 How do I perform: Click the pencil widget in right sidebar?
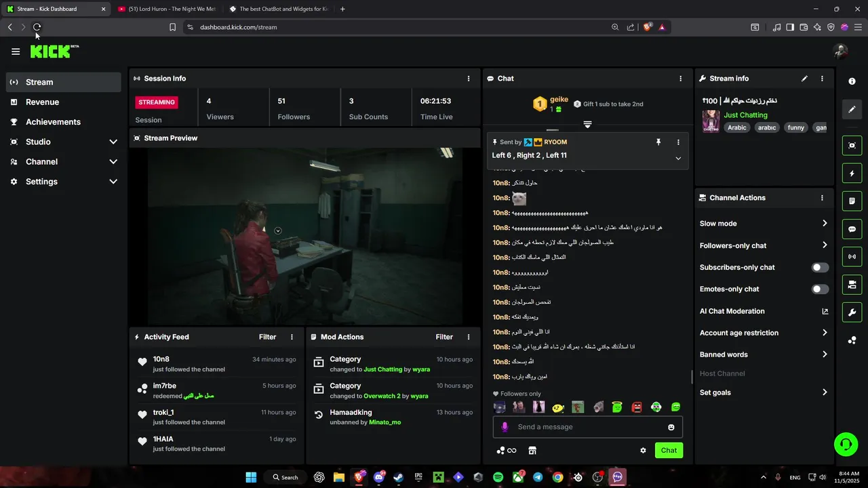[x=852, y=109]
